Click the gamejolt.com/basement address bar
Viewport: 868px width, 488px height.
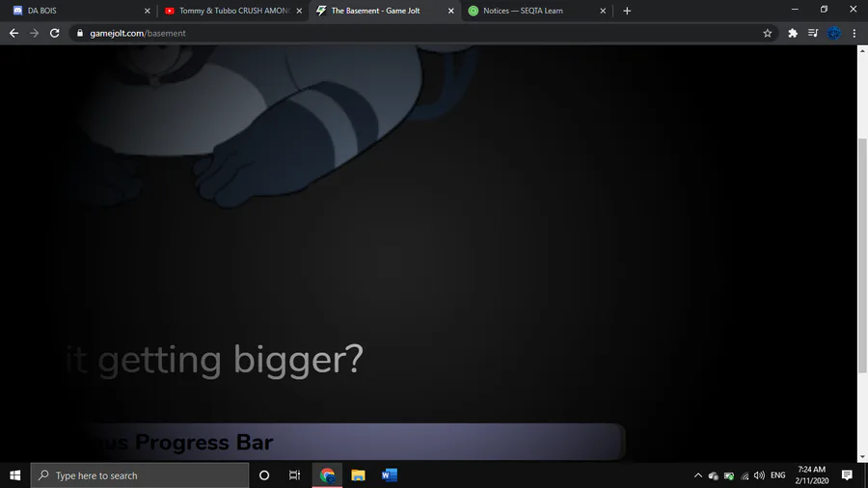(x=423, y=33)
